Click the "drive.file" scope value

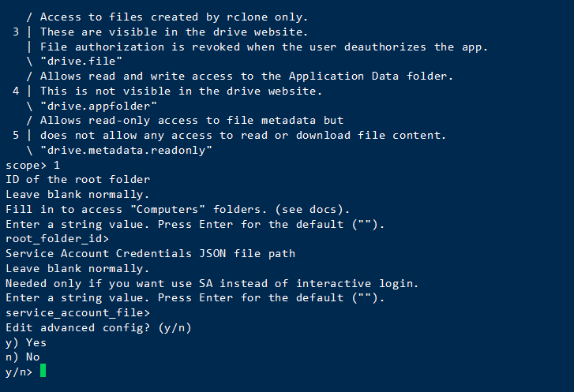[81, 61]
